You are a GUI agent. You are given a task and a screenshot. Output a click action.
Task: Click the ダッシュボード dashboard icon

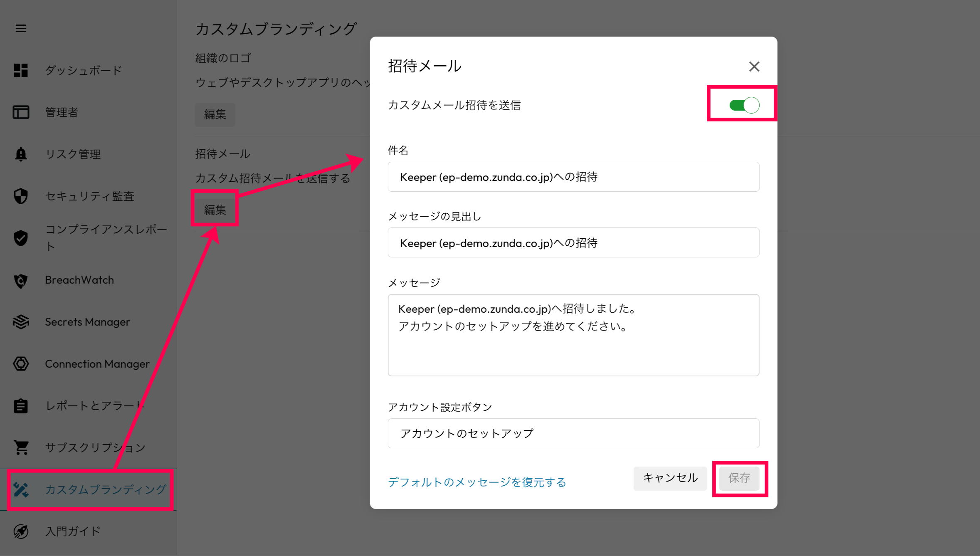click(x=21, y=70)
